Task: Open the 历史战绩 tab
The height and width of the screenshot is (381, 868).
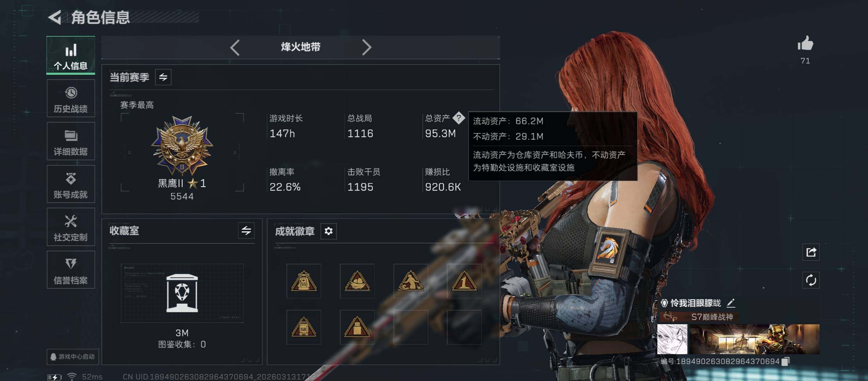Action: click(71, 98)
